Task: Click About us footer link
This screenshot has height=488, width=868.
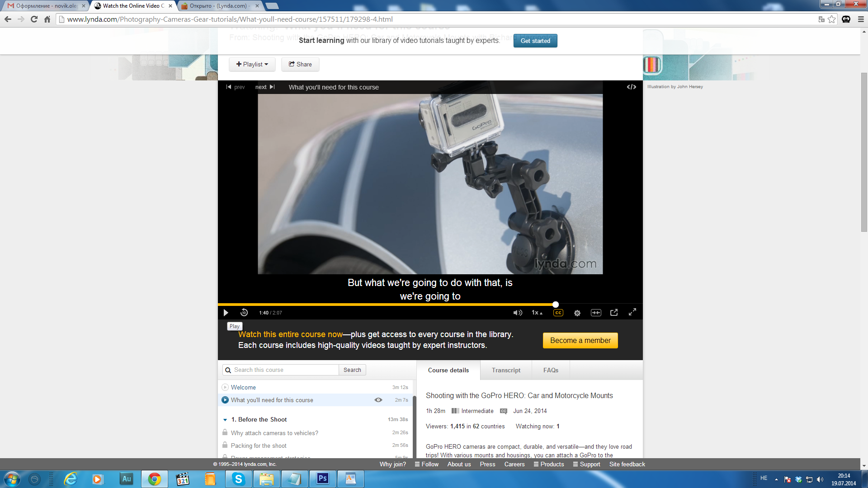Action: [459, 464]
